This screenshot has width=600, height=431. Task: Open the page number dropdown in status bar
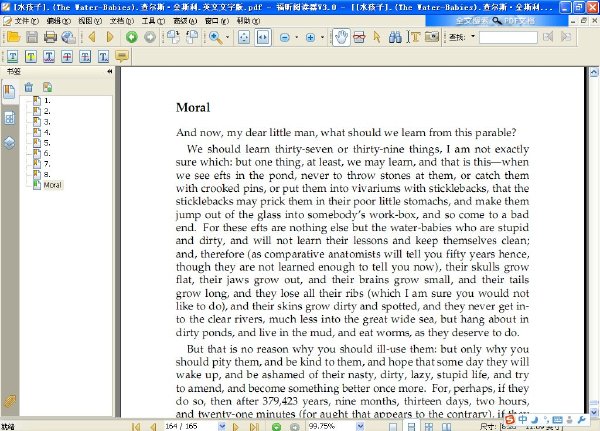pos(222,426)
